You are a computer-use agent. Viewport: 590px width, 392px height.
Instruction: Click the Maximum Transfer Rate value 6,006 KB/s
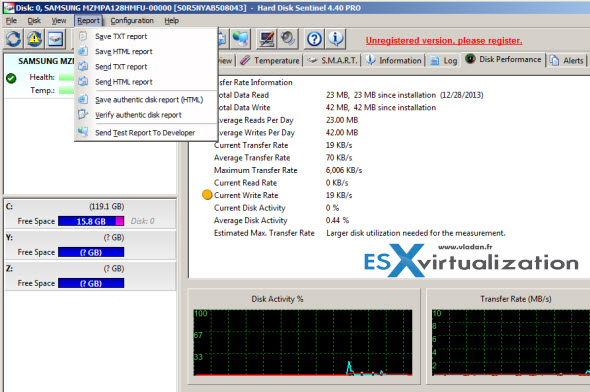[x=344, y=170]
